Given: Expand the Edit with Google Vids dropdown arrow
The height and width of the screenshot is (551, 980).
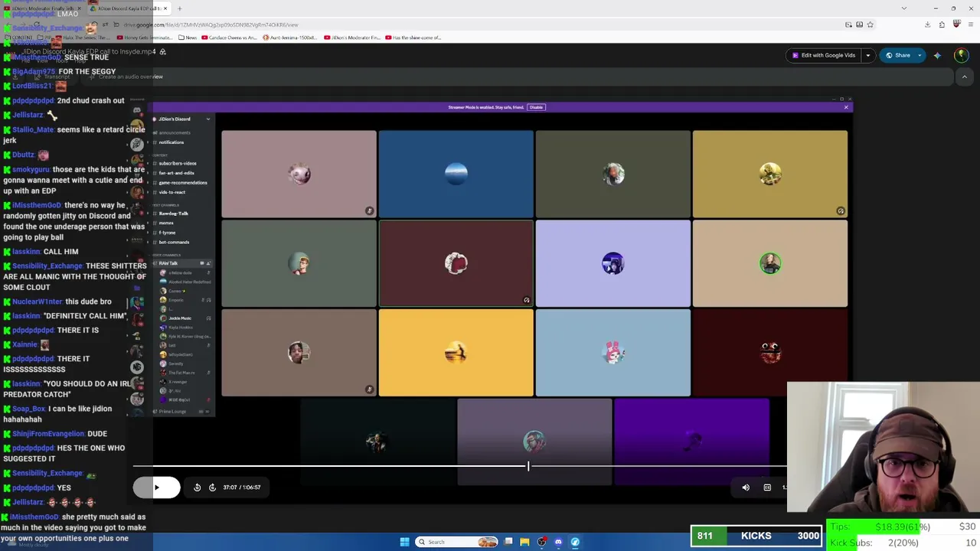Looking at the screenshot, I should click(x=868, y=55).
